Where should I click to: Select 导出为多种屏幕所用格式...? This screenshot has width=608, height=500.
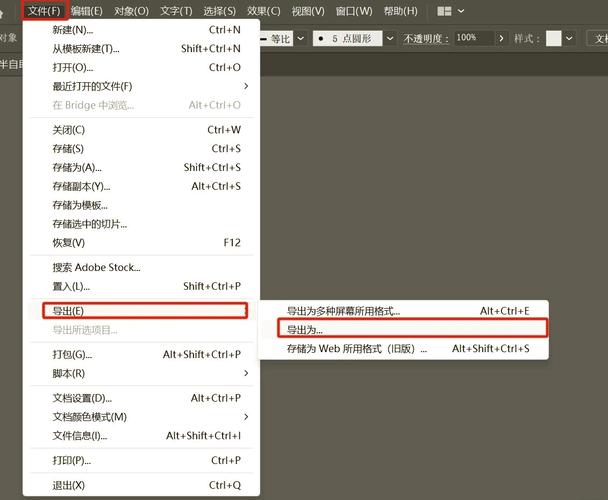[343, 311]
